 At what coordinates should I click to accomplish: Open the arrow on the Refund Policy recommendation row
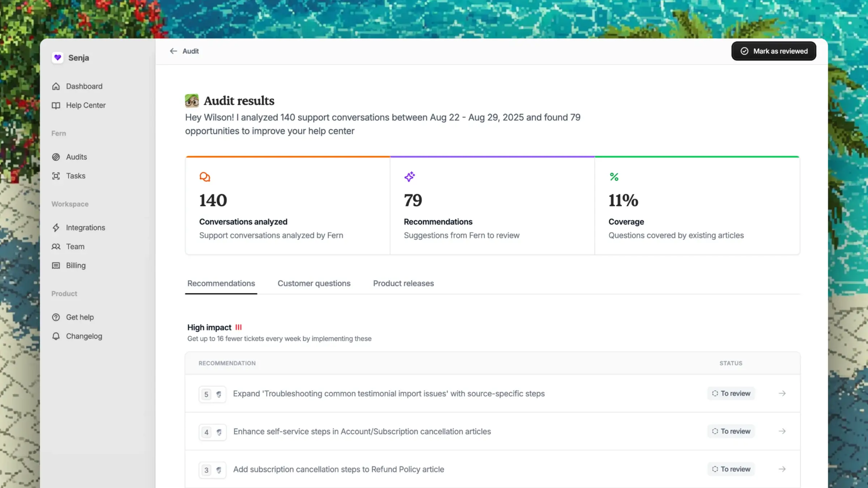click(x=782, y=469)
